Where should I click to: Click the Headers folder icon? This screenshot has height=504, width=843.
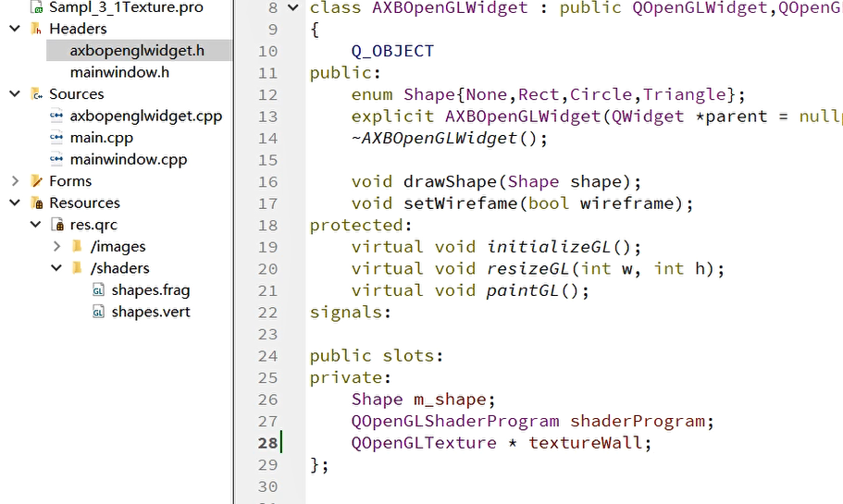[37, 29]
